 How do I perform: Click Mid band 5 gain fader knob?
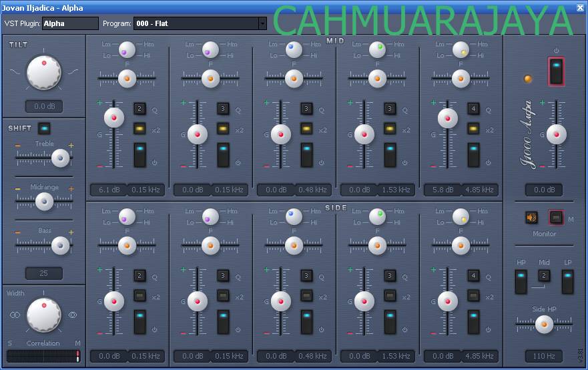click(448, 118)
